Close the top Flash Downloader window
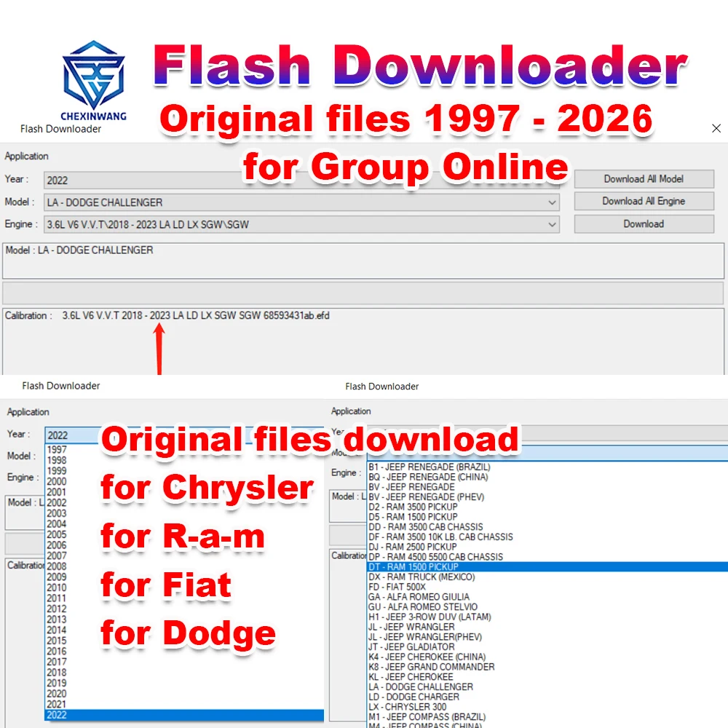This screenshot has width=728, height=728. (x=716, y=129)
